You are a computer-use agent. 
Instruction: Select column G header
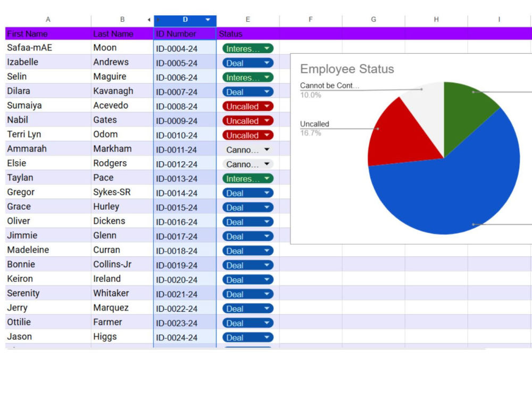[373, 20]
